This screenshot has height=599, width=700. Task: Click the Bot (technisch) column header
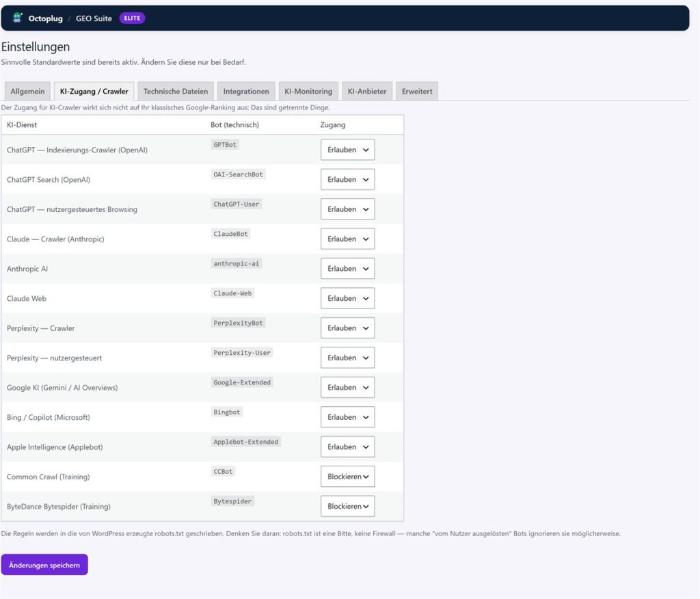(235, 124)
